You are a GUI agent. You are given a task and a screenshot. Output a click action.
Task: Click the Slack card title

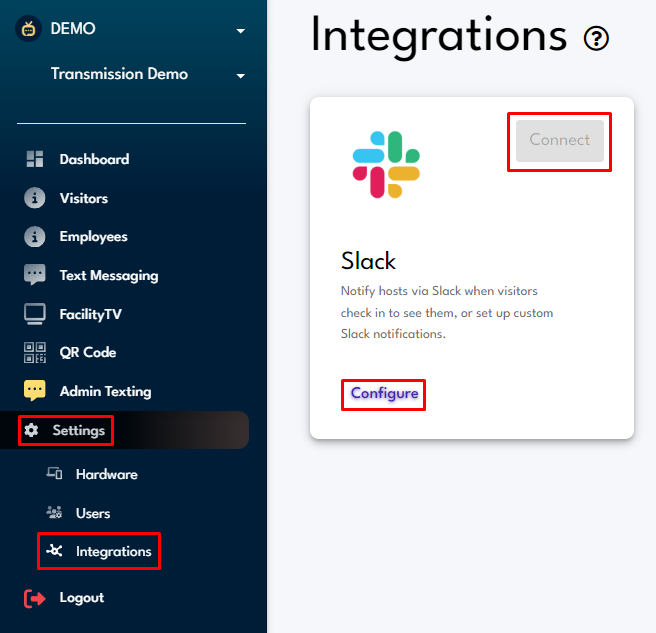tap(368, 261)
